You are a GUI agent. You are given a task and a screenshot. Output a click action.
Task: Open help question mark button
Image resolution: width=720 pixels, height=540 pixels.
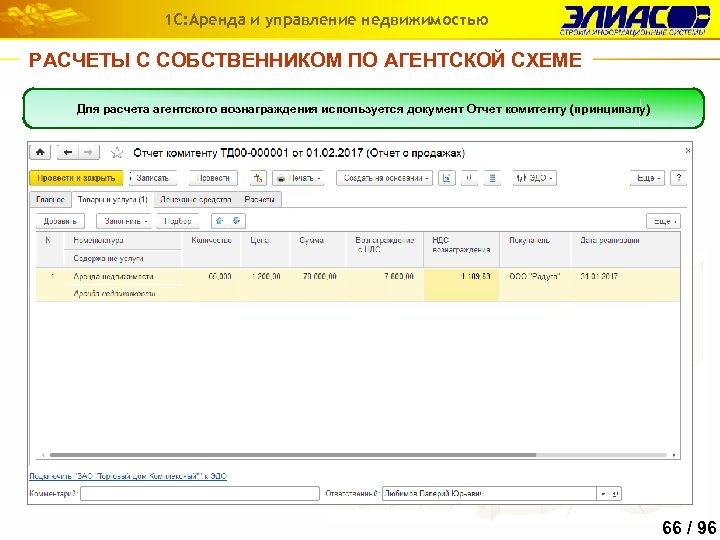coord(679,178)
